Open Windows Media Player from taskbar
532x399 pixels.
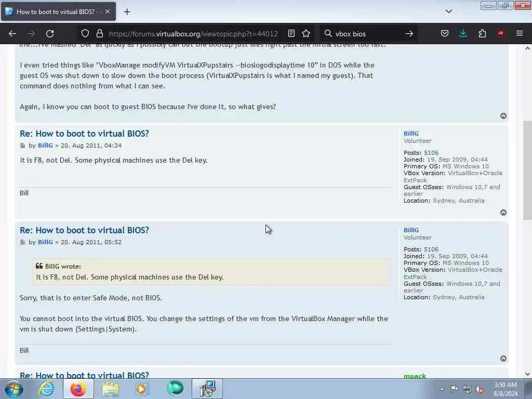tap(142, 389)
